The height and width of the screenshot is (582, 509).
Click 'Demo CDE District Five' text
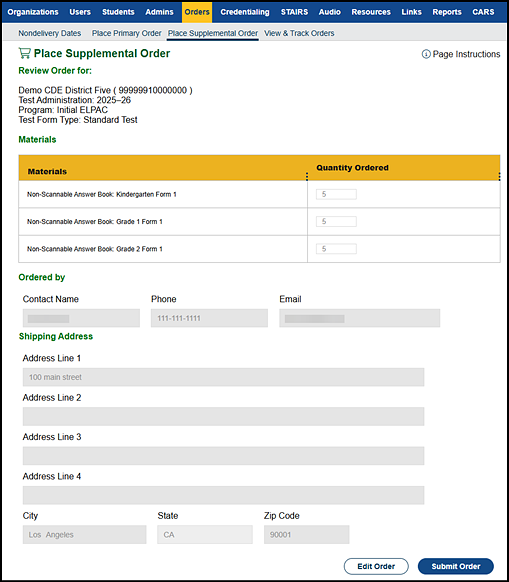coord(65,90)
